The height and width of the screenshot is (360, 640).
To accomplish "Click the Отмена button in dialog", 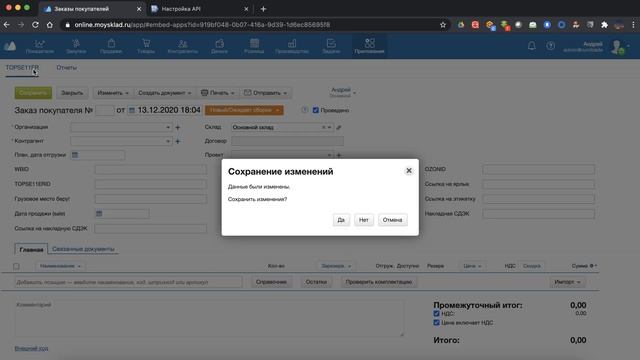I will [x=392, y=220].
